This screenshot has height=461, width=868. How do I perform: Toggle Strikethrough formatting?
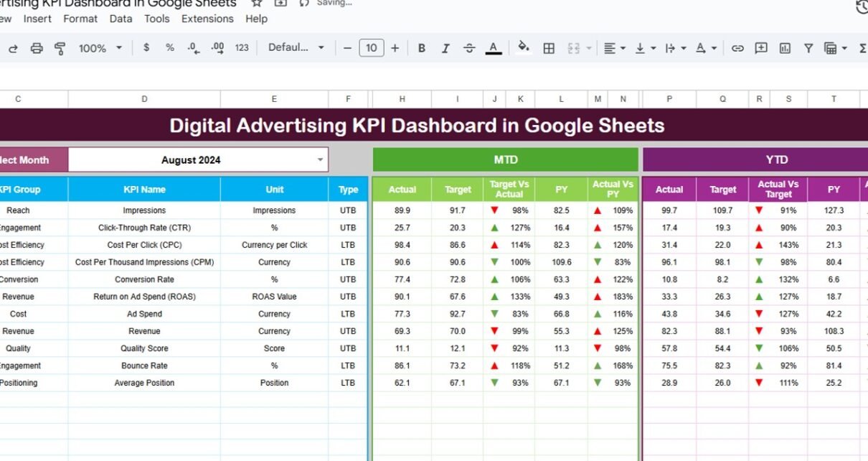click(469, 48)
